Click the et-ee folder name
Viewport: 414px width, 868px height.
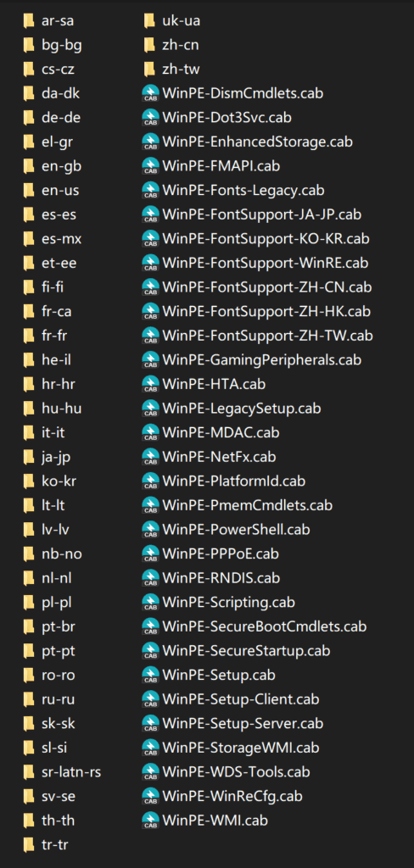59,263
